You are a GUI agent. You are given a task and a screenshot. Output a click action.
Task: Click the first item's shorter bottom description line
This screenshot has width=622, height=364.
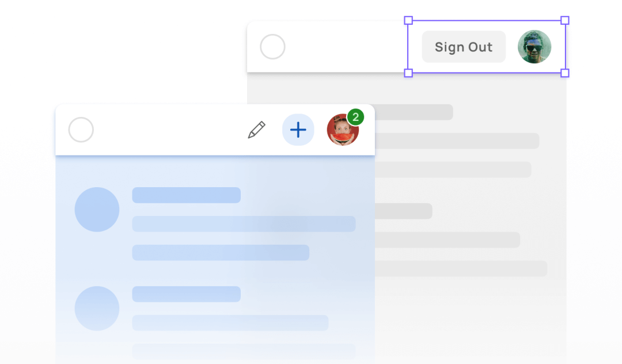click(x=221, y=253)
